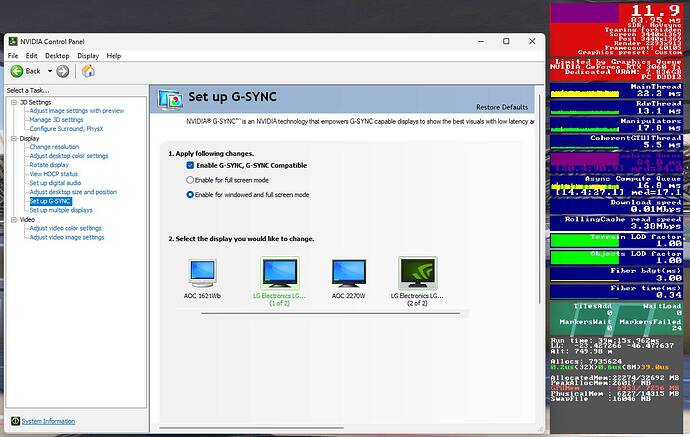Click the Video tree label
This screenshot has width=690, height=437.
point(27,219)
